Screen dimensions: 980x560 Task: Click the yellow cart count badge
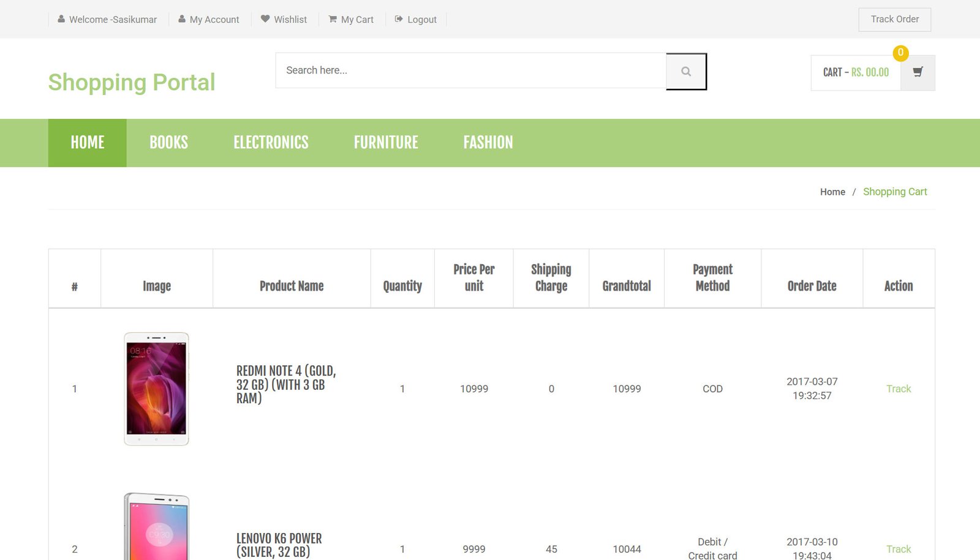tap(900, 53)
